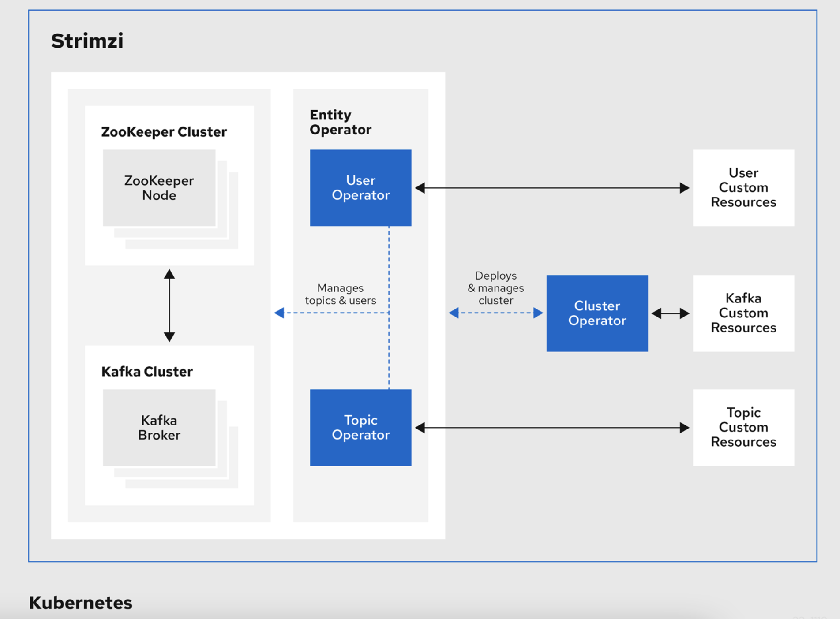840x619 pixels.
Task: Select the blue Cluster Operator box
Action: [597, 313]
